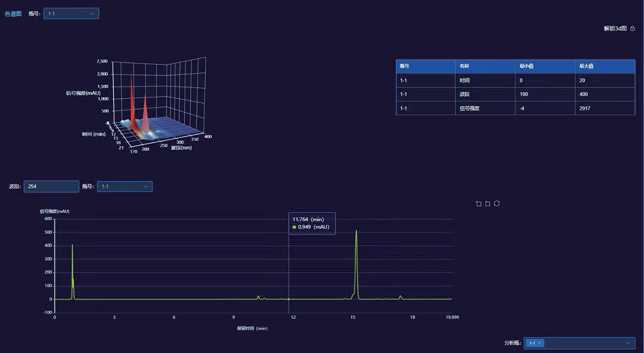
Task: Expand the 瓶号 dropdown beside 波段 field
Action: [124, 187]
